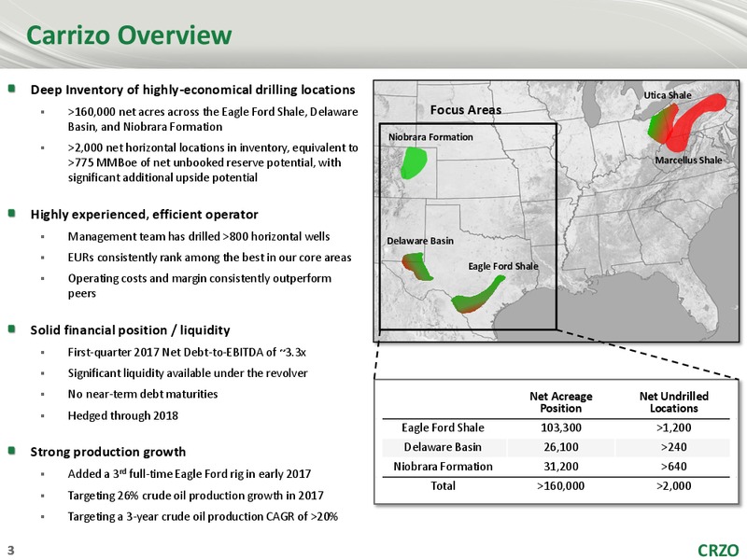747x560 pixels.
Task: Click the 'Eagle Ford Shale' map label
Action: [x=503, y=266]
